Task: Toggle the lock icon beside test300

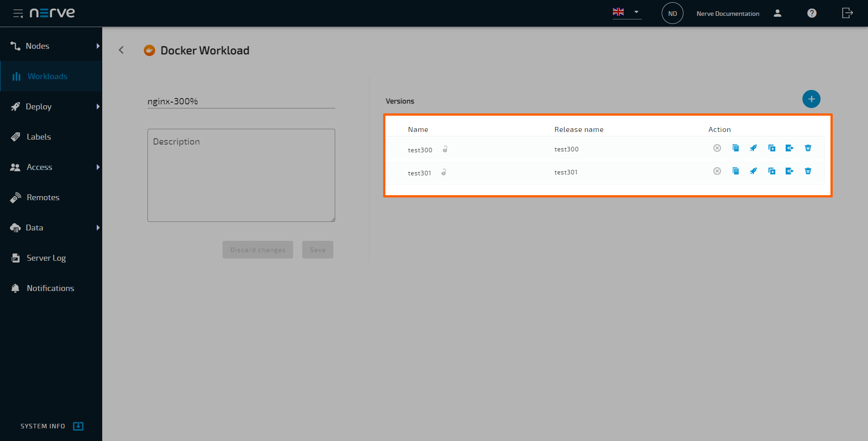Action: [x=445, y=149]
